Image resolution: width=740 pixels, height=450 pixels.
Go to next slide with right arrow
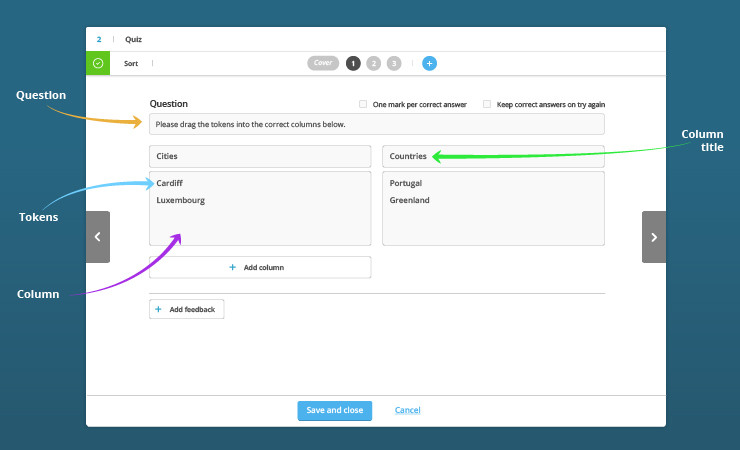[x=654, y=237]
